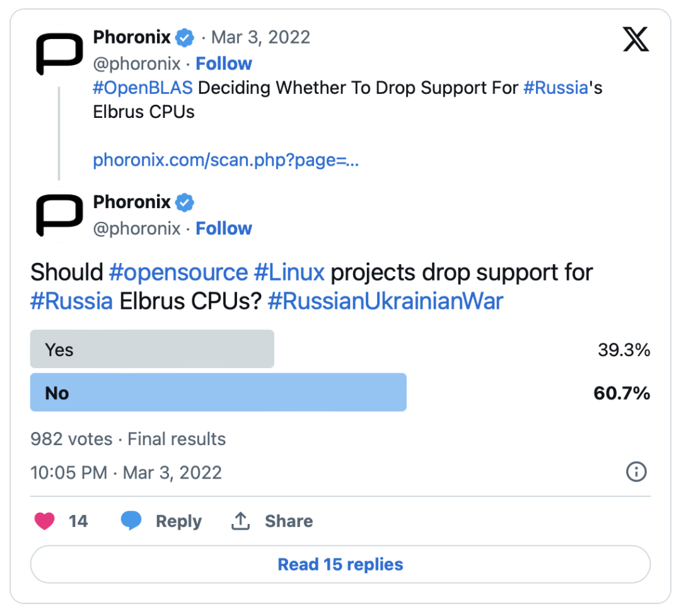Open the phoronix.com article link

click(x=226, y=160)
